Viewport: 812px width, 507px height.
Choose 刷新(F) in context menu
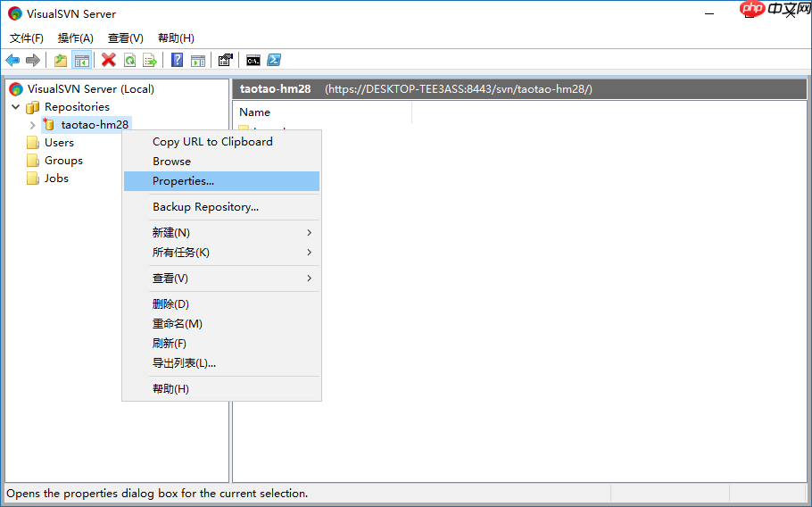(x=221, y=344)
